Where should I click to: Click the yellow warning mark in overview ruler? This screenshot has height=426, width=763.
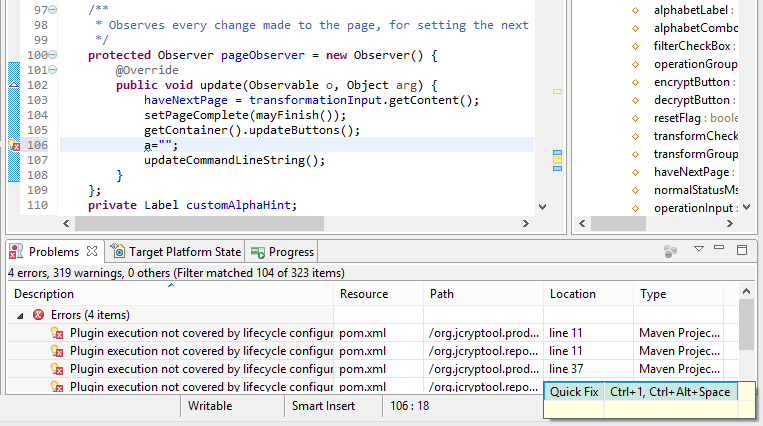[x=557, y=92]
